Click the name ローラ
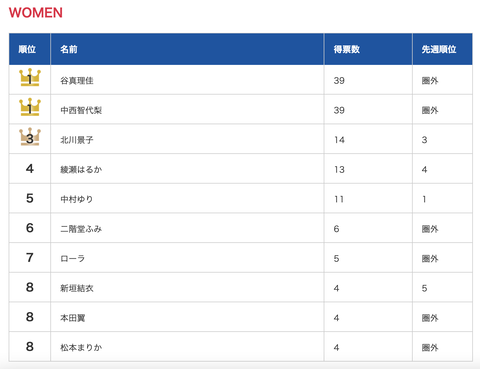Viewport: 480px width, 369px height. tap(72, 259)
